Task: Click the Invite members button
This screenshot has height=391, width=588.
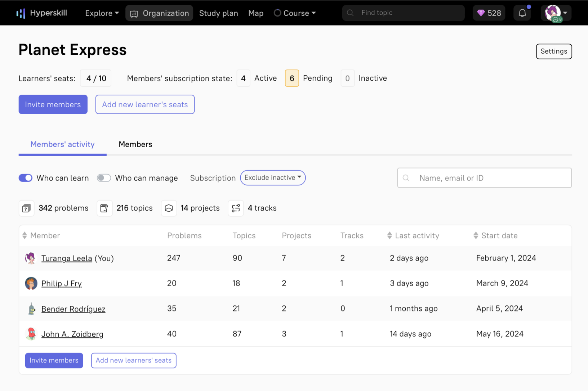Action: coord(53,104)
